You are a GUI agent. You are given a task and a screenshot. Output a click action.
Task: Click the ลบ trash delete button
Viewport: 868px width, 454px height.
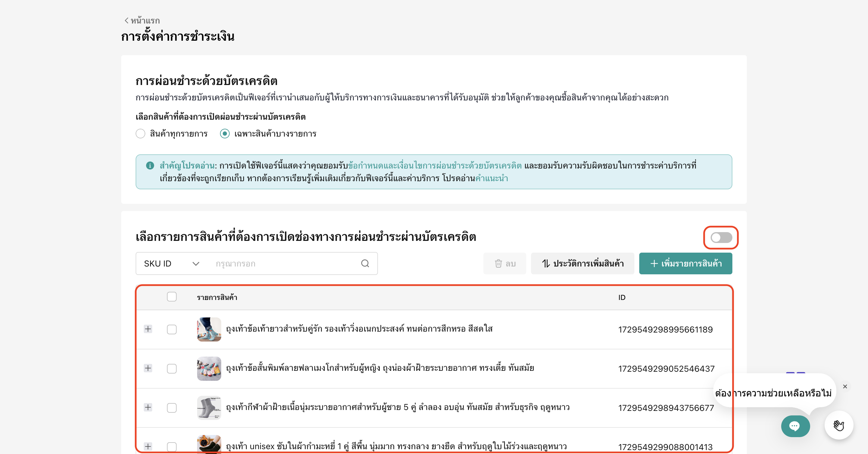click(505, 263)
